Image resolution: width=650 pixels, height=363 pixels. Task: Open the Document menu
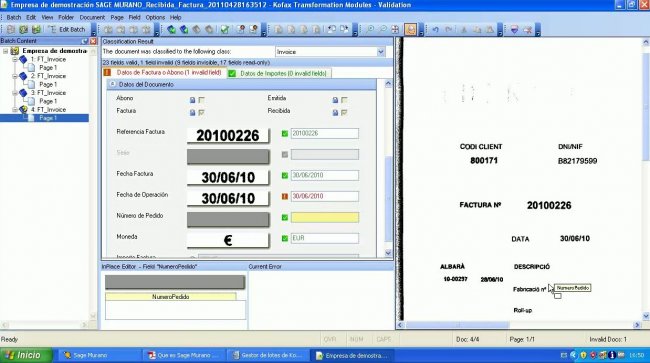92,17
